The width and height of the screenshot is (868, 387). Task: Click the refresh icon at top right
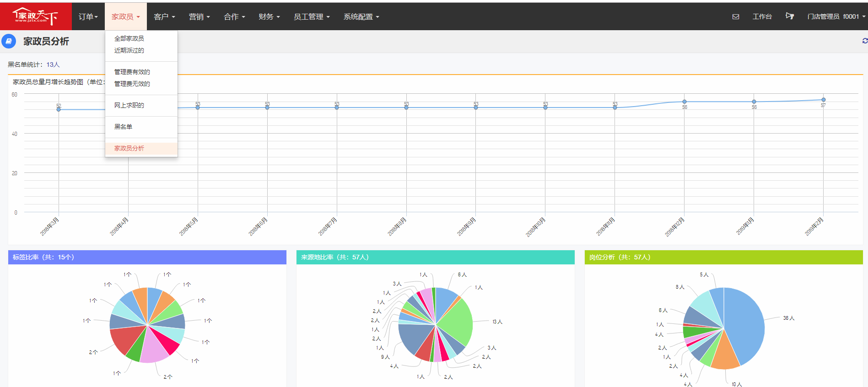[x=865, y=41]
